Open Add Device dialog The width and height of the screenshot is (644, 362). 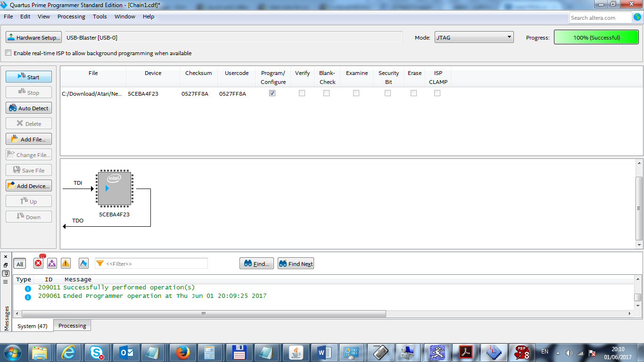click(29, 186)
